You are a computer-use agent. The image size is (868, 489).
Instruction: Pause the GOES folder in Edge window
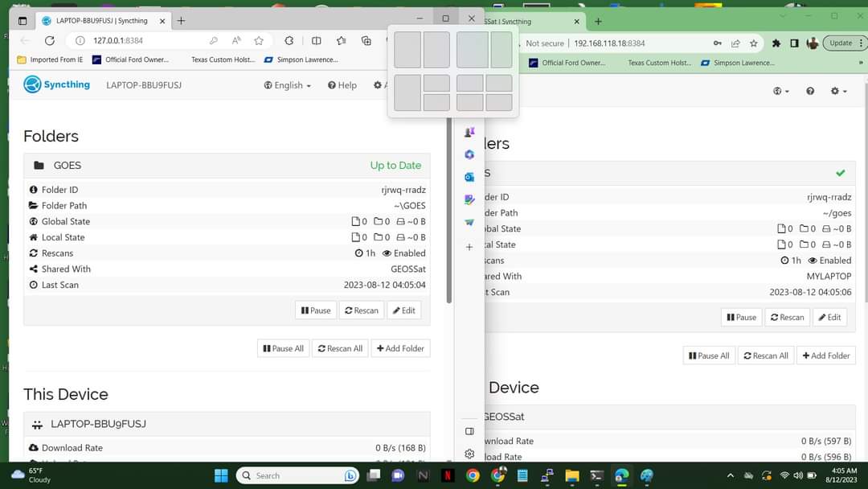pyautogui.click(x=316, y=310)
